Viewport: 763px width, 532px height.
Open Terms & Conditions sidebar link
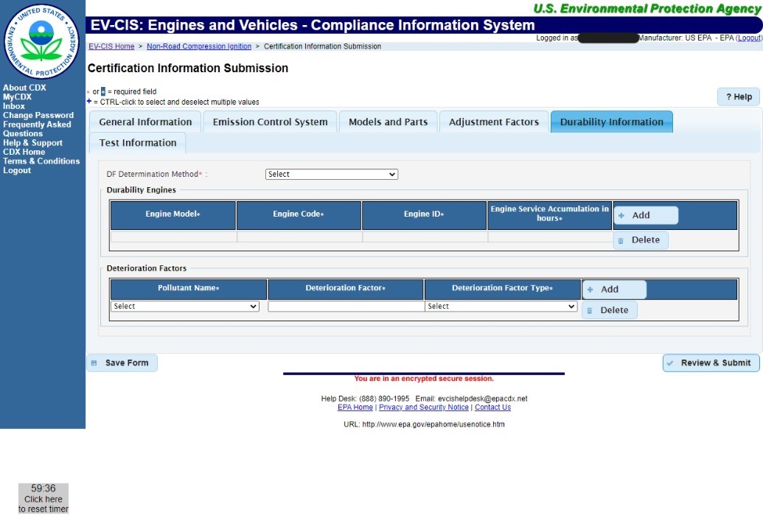[41, 161]
